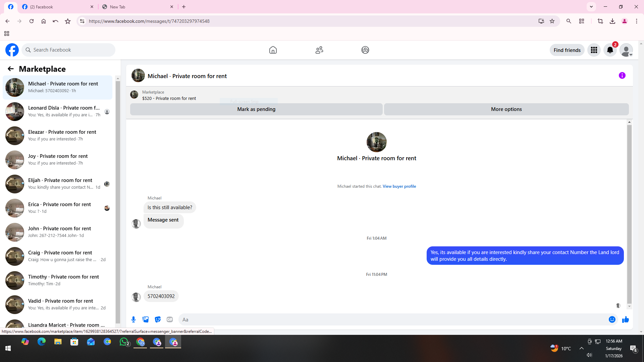The image size is (644, 362).
Task: Open Facebook menu grid icon
Action: point(594,50)
